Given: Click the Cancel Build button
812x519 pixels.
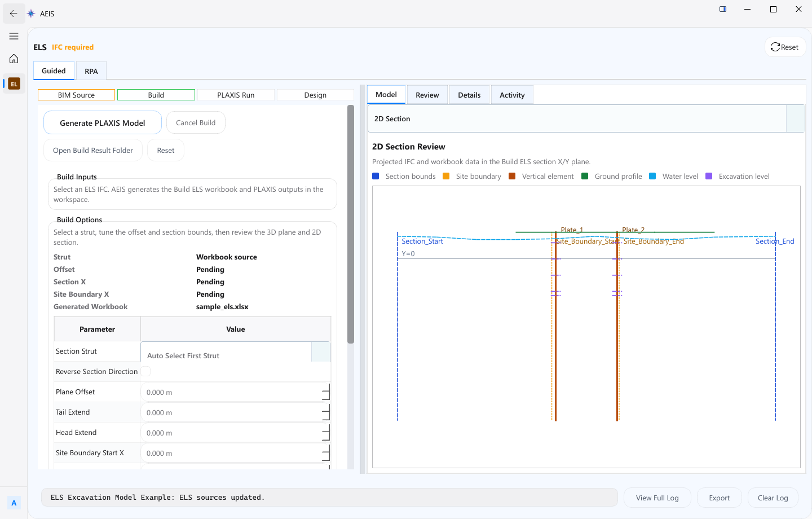Looking at the screenshot, I should pos(196,122).
